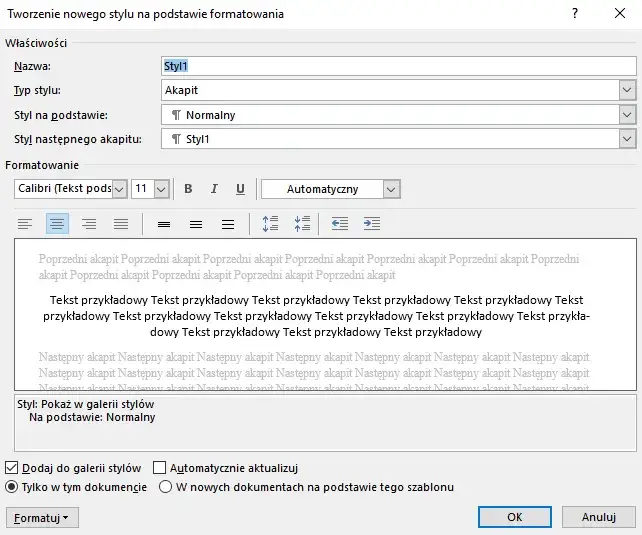Open the Formatuj menu button
Image resolution: width=642 pixels, height=535 pixels.
(x=42, y=517)
